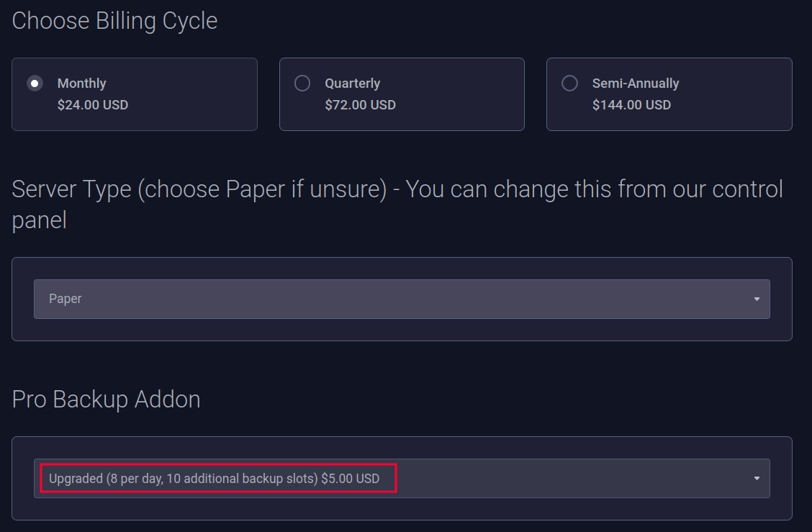Select the Monthly billing cycle radio button
The width and height of the screenshot is (812, 532).
35,84
